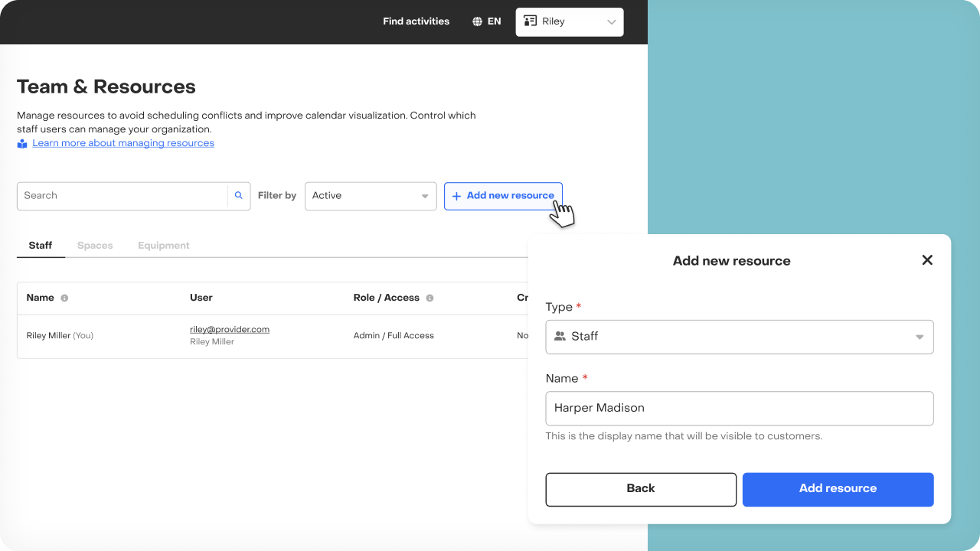Click the Filter by label
Image resolution: width=980 pixels, height=551 pixels.
coord(277,196)
